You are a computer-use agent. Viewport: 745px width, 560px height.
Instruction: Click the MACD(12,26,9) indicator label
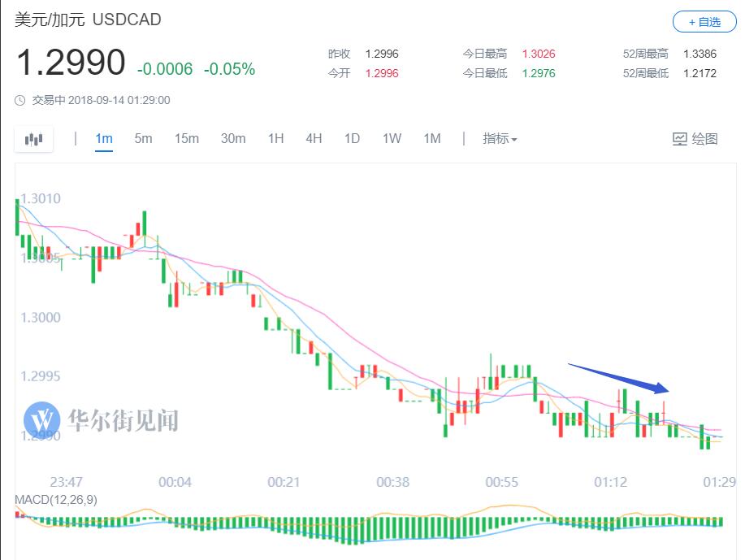tap(56, 500)
